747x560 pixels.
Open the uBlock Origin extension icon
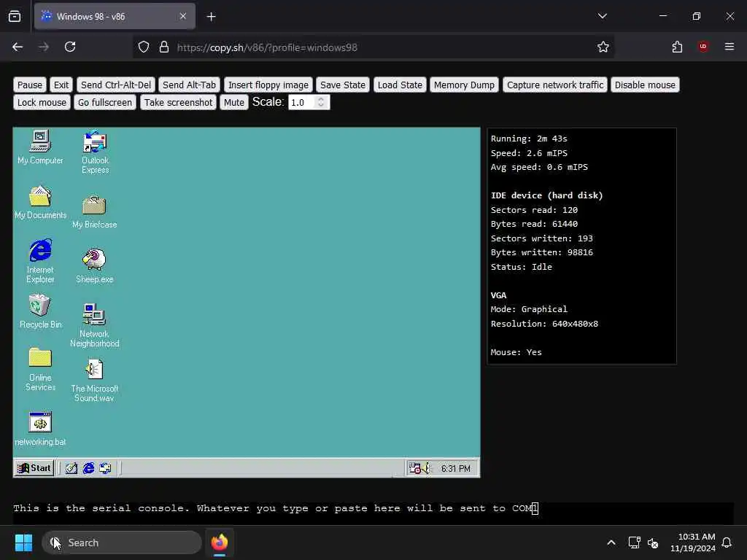coord(703,47)
